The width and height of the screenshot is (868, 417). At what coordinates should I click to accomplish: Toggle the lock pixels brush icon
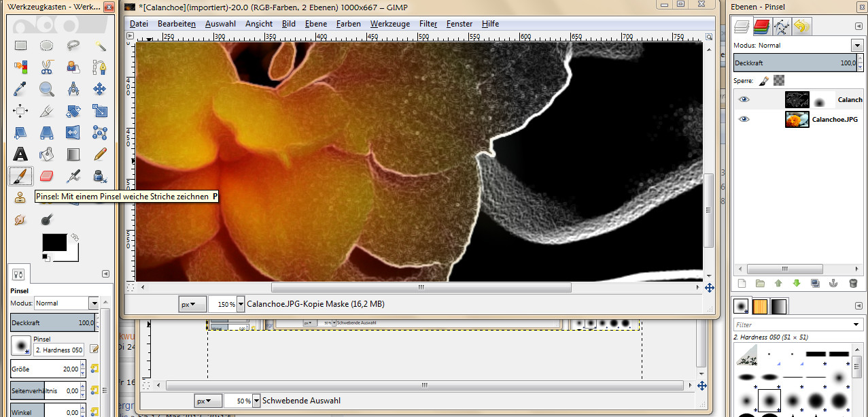pos(763,80)
